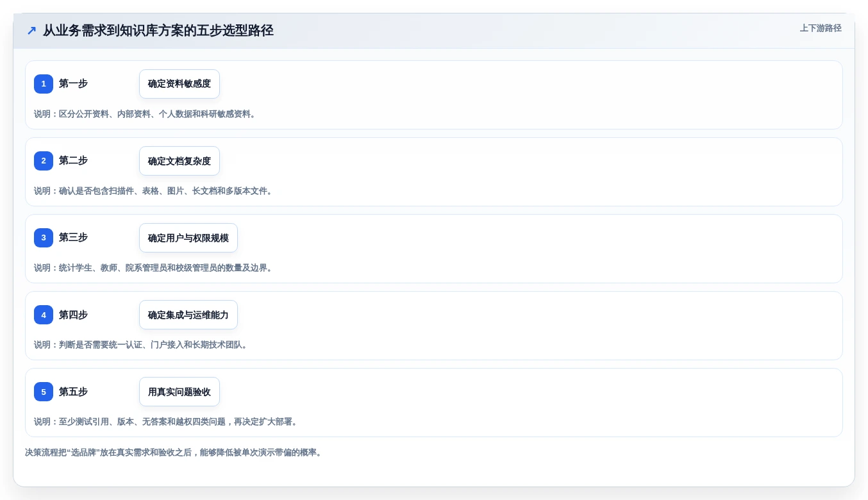868x500 pixels.
Task: Click the 第三步 label
Action: pyautogui.click(x=73, y=237)
